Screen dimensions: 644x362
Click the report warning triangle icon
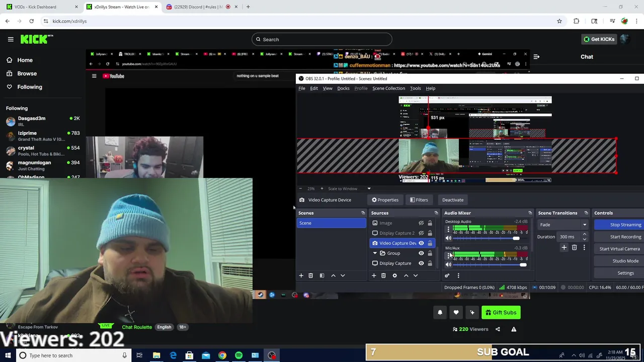[x=514, y=329]
